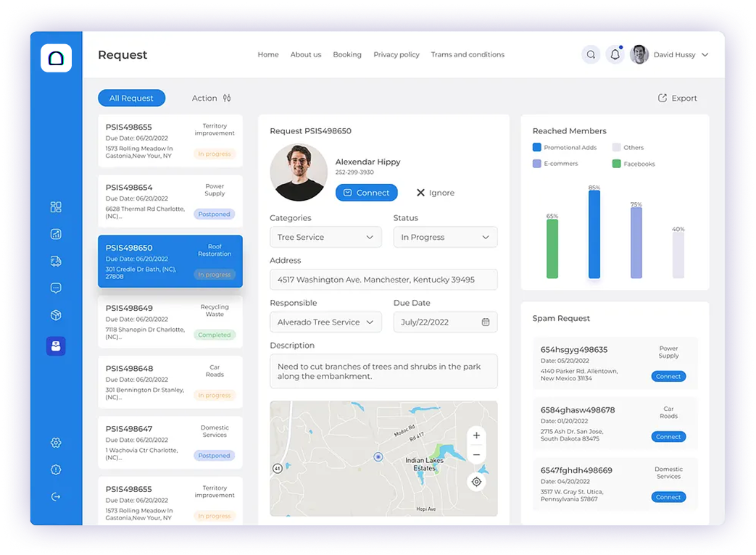Zoom in on the map

tap(476, 435)
